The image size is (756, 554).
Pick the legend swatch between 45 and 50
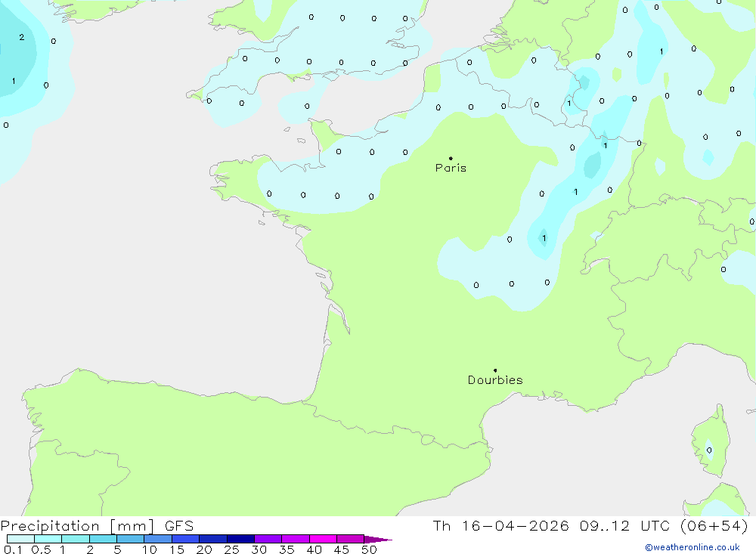(351, 539)
